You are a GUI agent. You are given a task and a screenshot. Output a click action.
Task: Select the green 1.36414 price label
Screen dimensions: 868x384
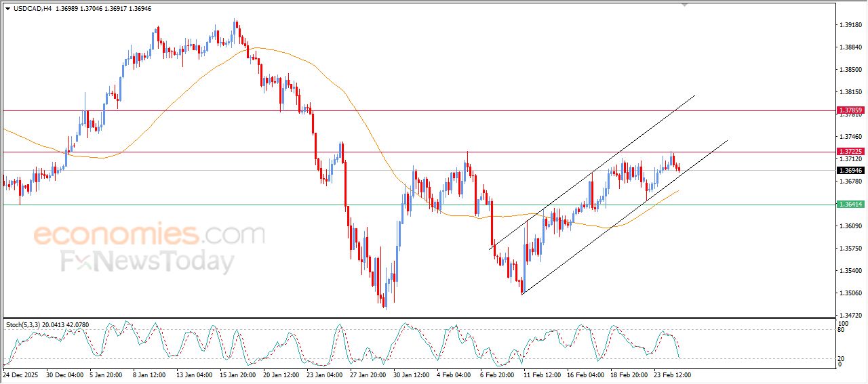pyautogui.click(x=850, y=205)
